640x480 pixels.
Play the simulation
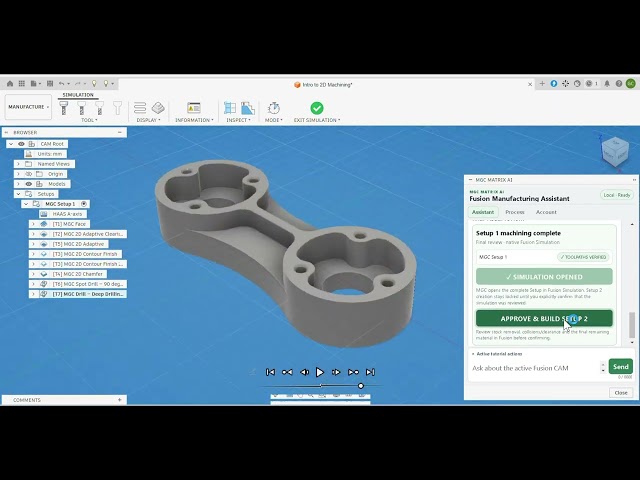[x=320, y=372]
